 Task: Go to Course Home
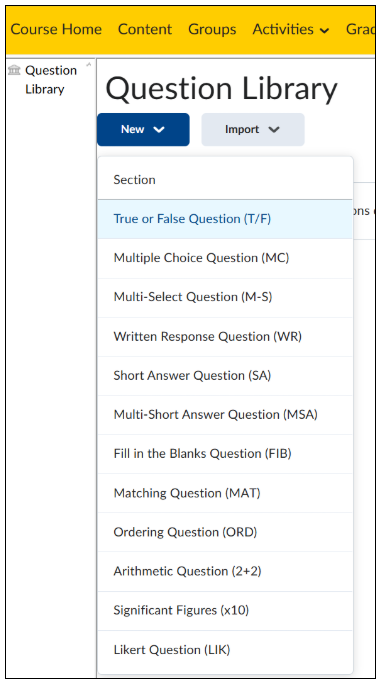pyautogui.click(x=56, y=29)
